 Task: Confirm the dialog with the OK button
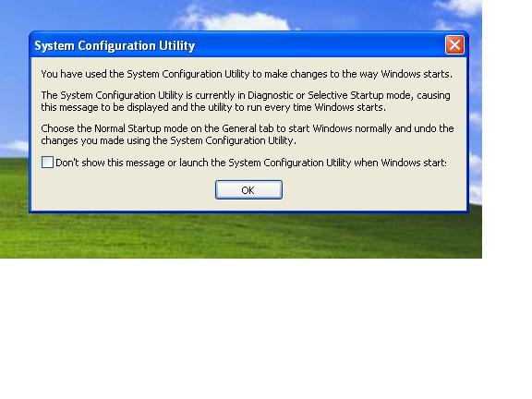point(248,189)
